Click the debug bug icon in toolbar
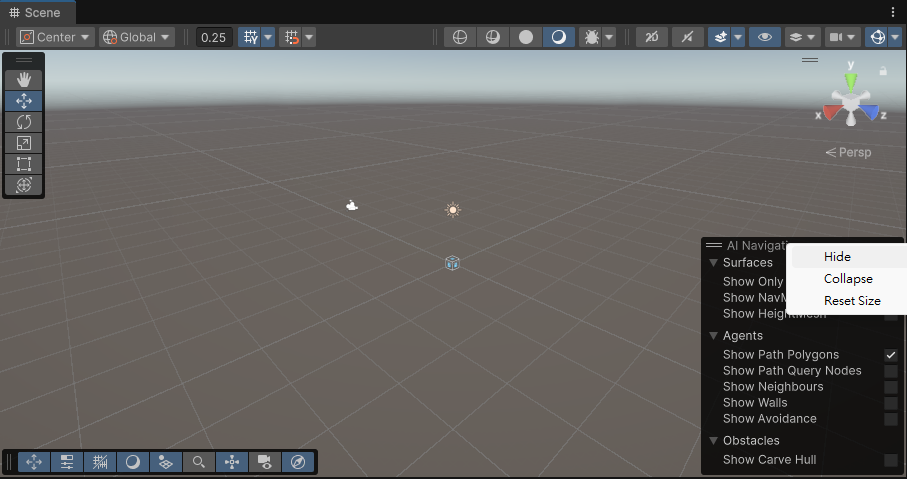The width and height of the screenshot is (907, 479). pos(591,37)
